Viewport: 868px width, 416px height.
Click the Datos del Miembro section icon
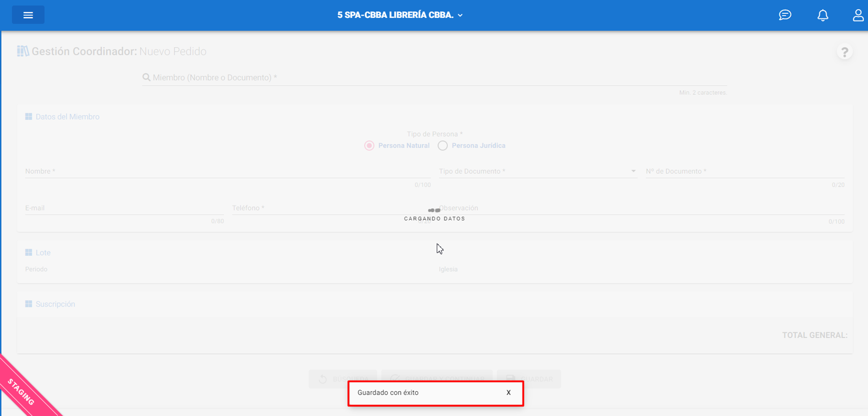29,116
